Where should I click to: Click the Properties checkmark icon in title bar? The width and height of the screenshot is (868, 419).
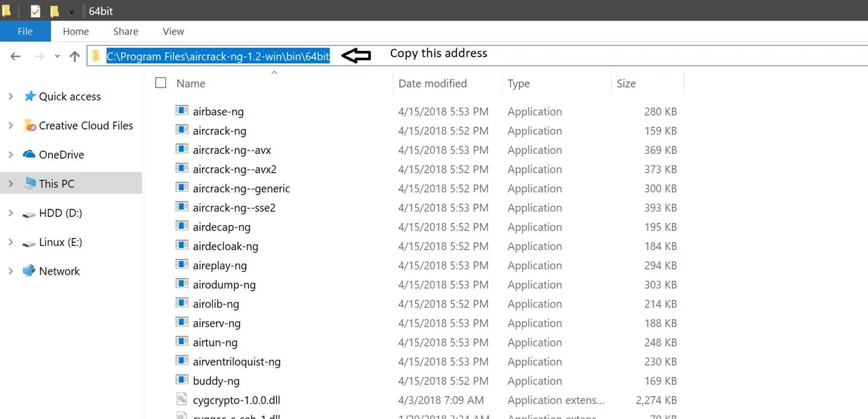35,11
